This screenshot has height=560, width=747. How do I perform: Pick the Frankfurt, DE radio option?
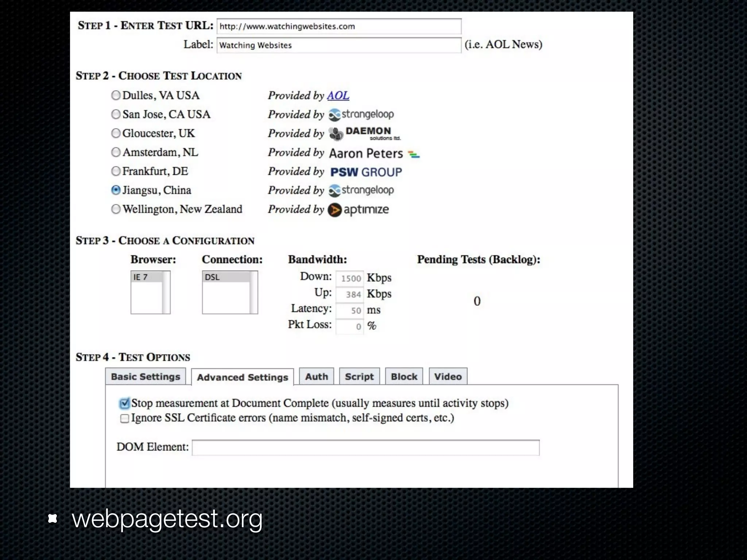coord(116,171)
